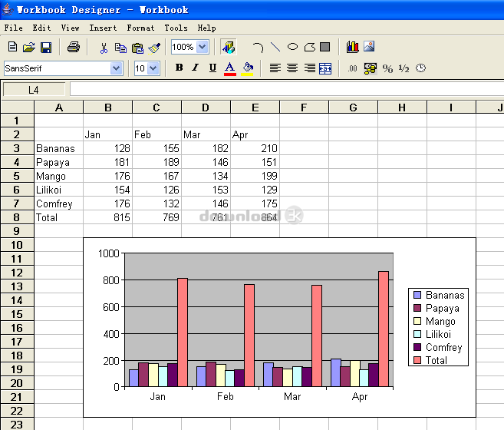Viewport: 504px width, 430px height.
Task: Click the Comfrey row label cell
Action: pyautogui.click(x=59, y=203)
